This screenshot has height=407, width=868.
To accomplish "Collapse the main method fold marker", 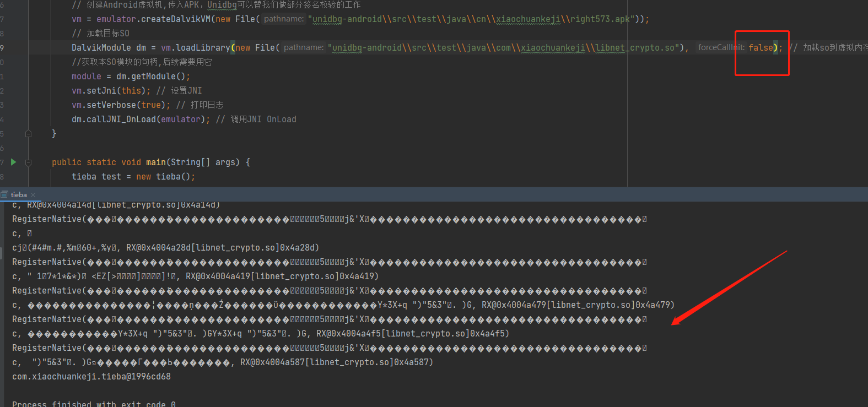I will coord(29,162).
